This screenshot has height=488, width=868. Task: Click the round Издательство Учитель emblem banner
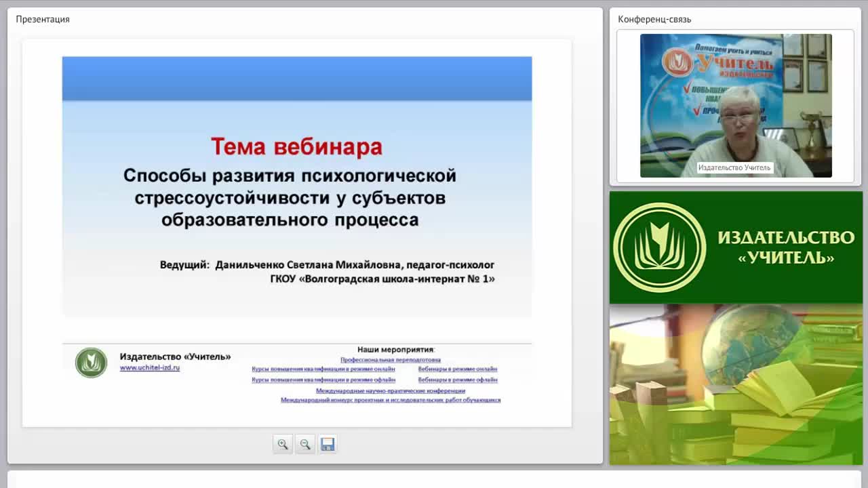[x=659, y=247]
